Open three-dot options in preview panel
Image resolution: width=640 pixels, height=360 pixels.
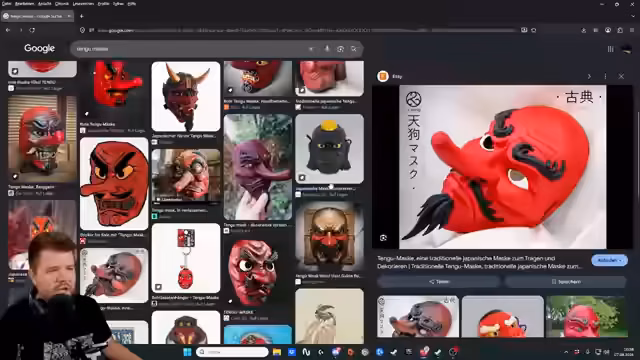click(605, 76)
